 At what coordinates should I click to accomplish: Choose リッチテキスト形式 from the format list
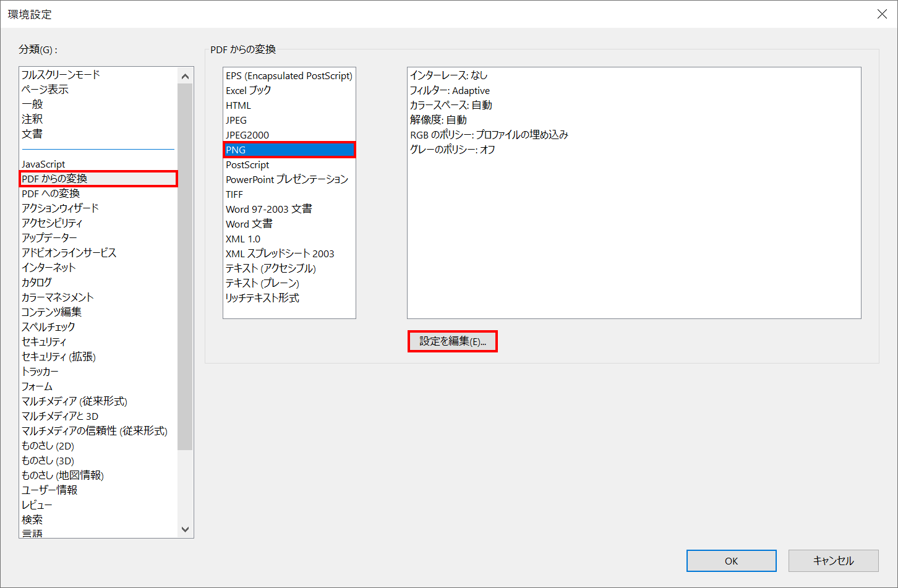point(262,298)
